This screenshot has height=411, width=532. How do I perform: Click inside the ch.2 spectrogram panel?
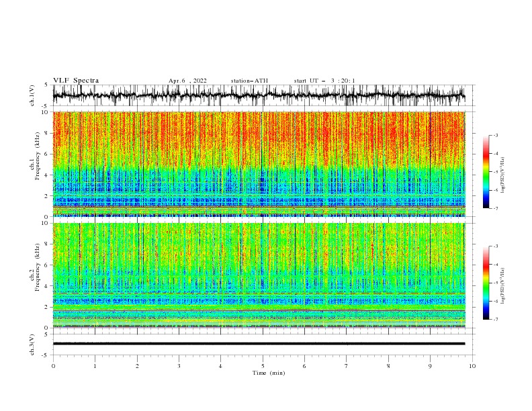tap(259, 275)
